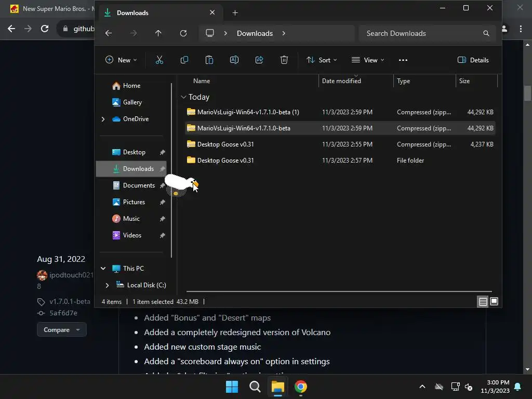532x399 pixels.
Task: Go back in File Explorer
Action: (109, 33)
